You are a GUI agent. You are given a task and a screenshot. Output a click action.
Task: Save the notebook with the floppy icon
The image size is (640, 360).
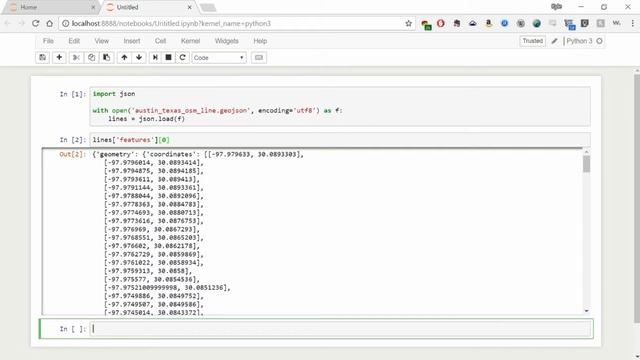(x=42, y=58)
